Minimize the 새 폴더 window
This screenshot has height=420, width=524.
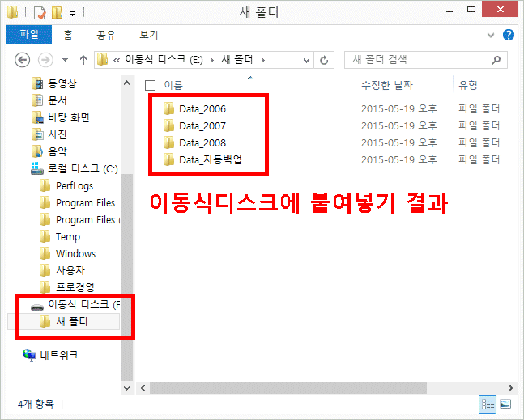pos(449,11)
